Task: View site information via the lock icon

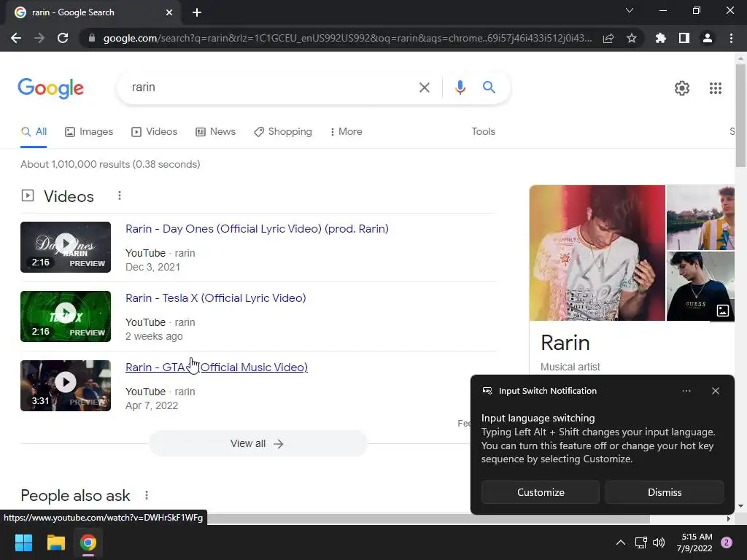Action: click(x=92, y=38)
